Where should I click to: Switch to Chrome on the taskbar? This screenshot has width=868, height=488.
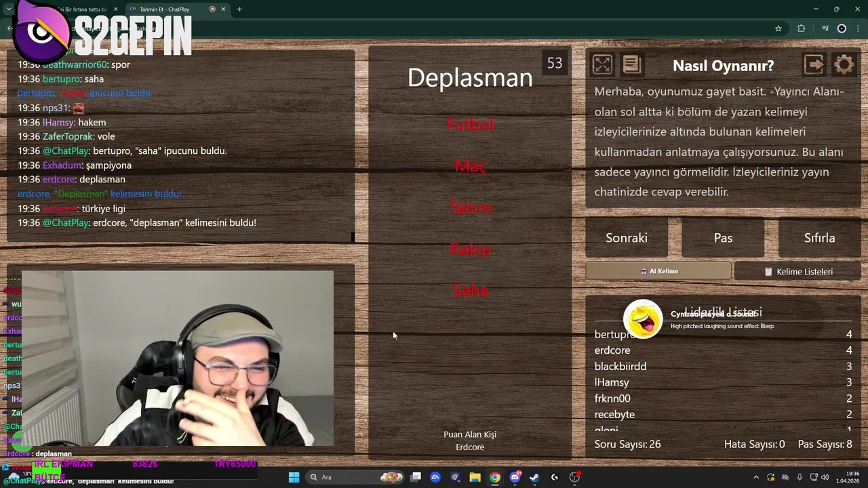pyautogui.click(x=495, y=477)
